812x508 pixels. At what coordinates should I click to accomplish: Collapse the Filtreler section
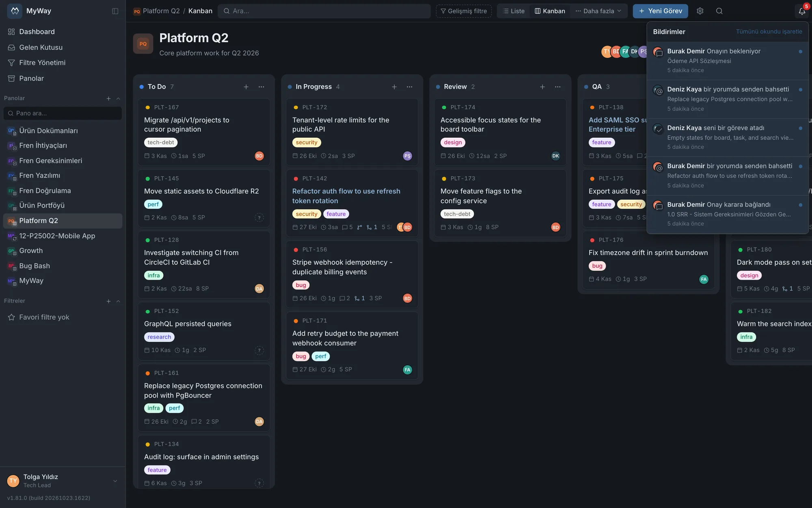pos(118,301)
